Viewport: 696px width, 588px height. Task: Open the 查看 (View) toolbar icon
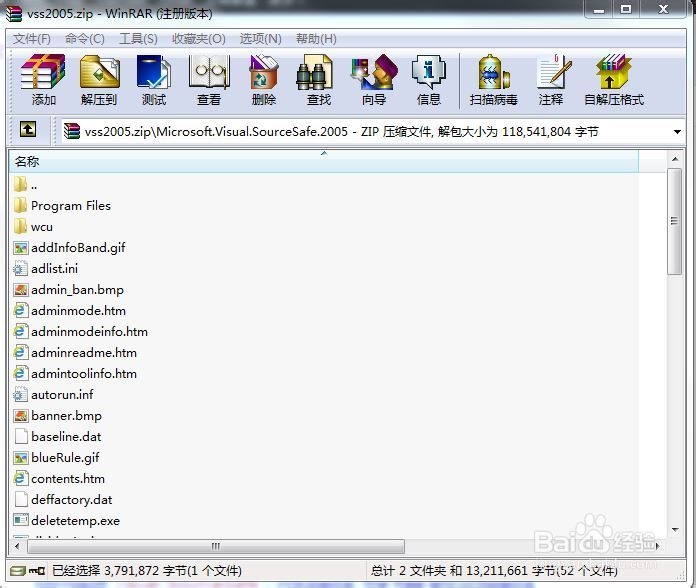[x=209, y=72]
